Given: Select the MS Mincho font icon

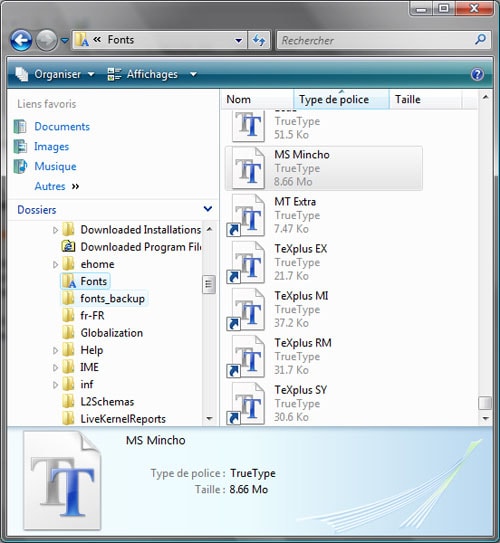Looking at the screenshot, I should [x=249, y=168].
